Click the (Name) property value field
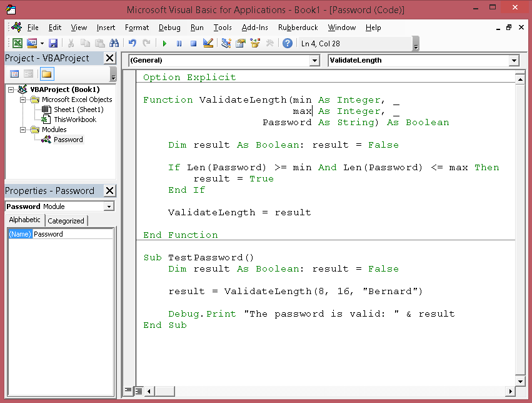This screenshot has height=403, width=532. 73,234
